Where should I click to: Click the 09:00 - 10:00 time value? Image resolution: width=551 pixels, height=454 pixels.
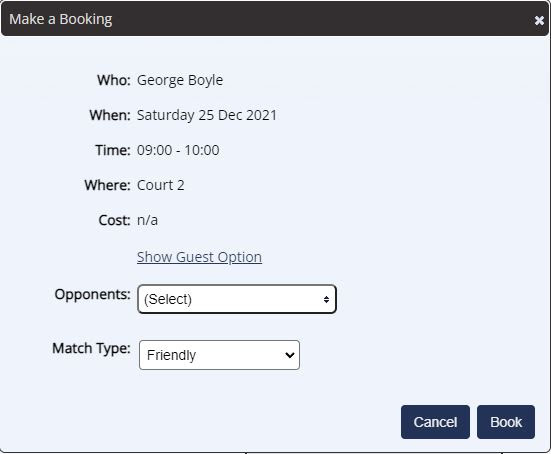(x=178, y=150)
